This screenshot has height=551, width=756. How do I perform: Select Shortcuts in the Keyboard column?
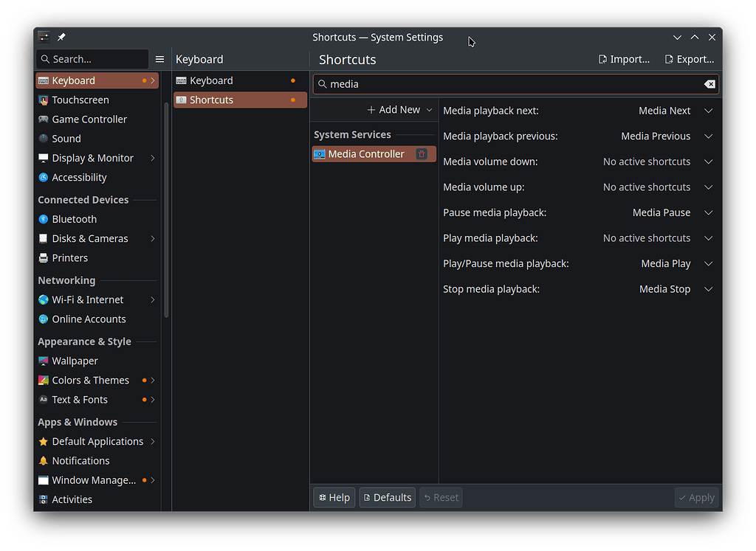tap(210, 100)
